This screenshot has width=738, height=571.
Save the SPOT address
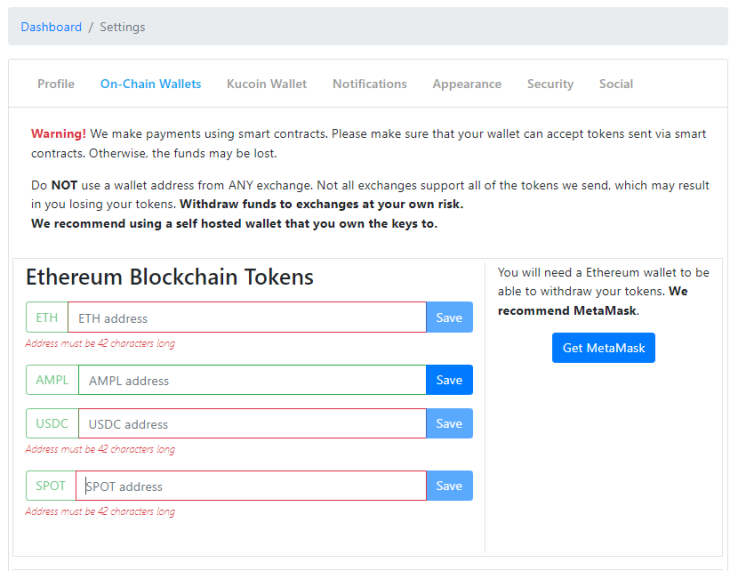(449, 485)
